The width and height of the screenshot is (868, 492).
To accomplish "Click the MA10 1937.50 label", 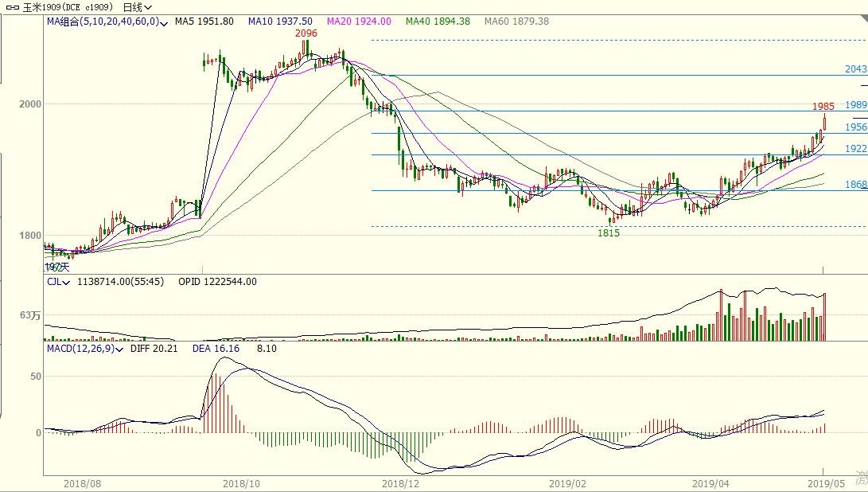I will pos(280,21).
